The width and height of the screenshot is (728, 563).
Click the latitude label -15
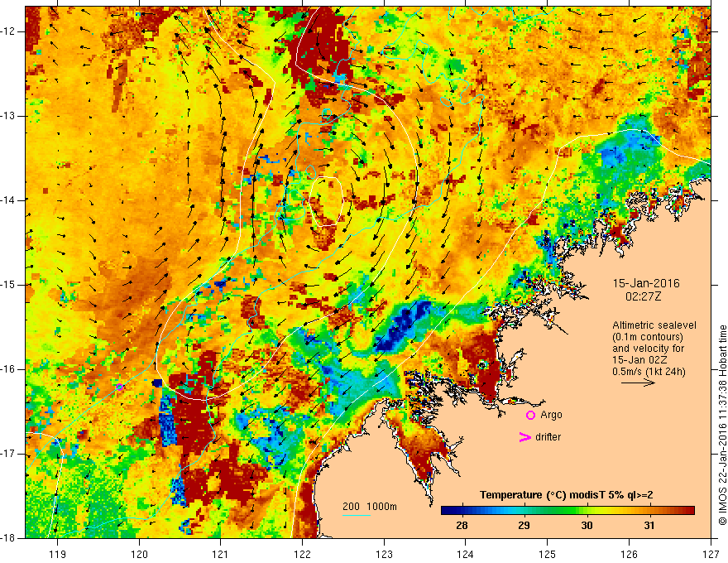9,285
